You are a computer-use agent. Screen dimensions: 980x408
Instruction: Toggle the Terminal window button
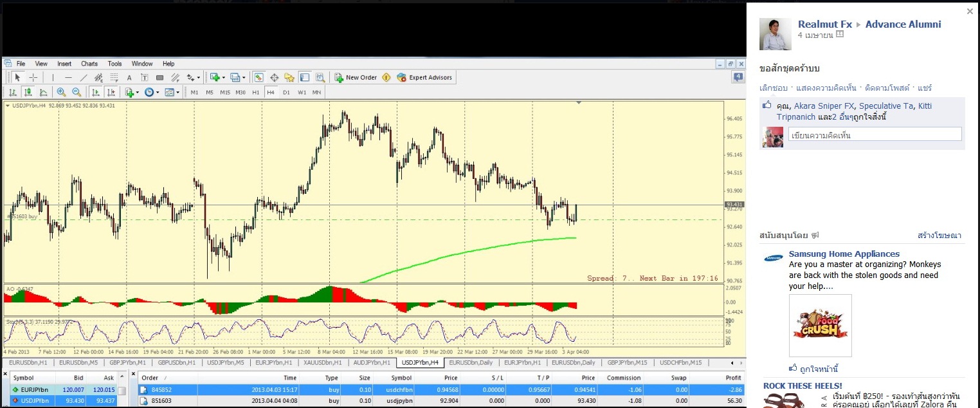(304, 77)
